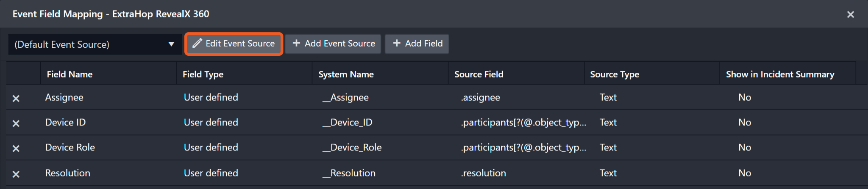Sort by Field Name column header

click(70, 74)
